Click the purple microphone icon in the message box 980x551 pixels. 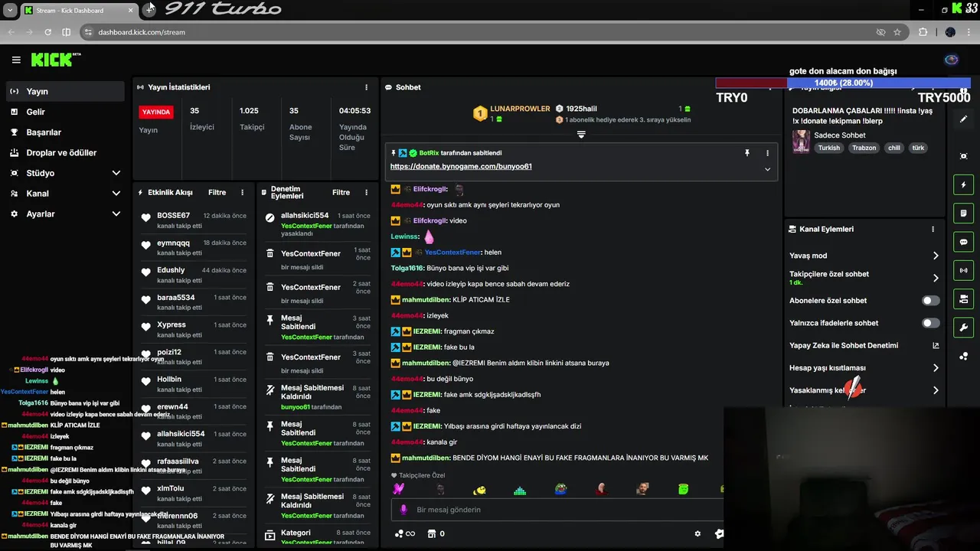click(405, 510)
